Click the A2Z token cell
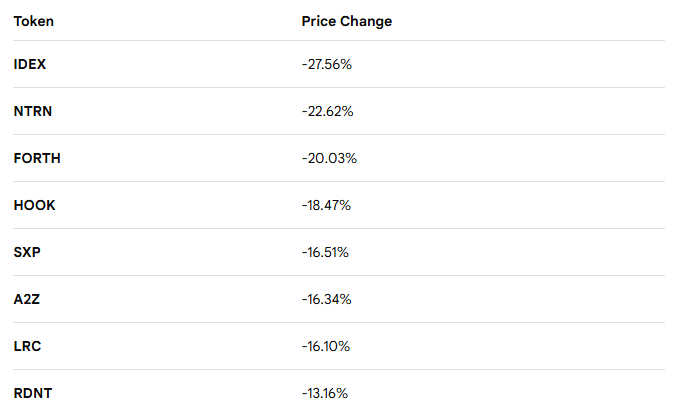This screenshot has height=408, width=683. [28, 299]
